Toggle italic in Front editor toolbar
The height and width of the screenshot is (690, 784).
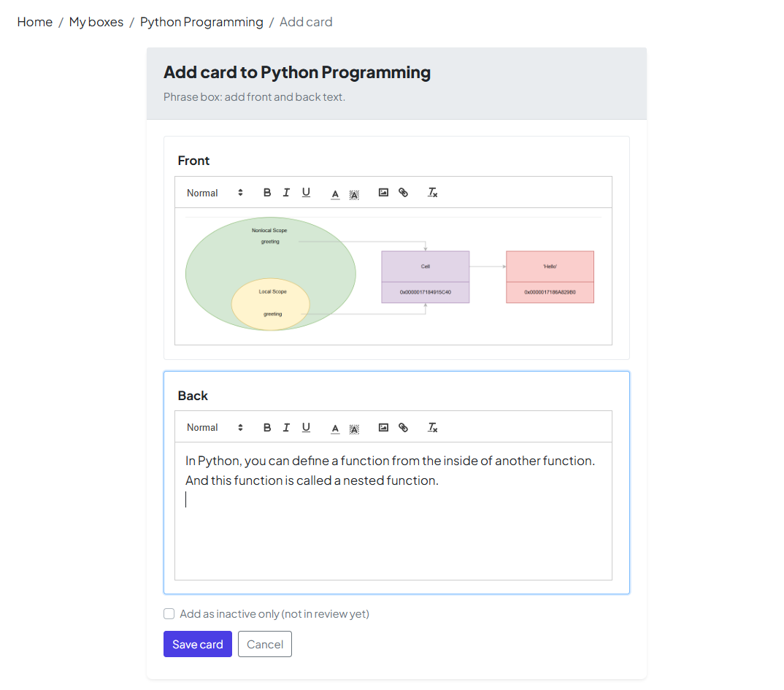tap(286, 193)
